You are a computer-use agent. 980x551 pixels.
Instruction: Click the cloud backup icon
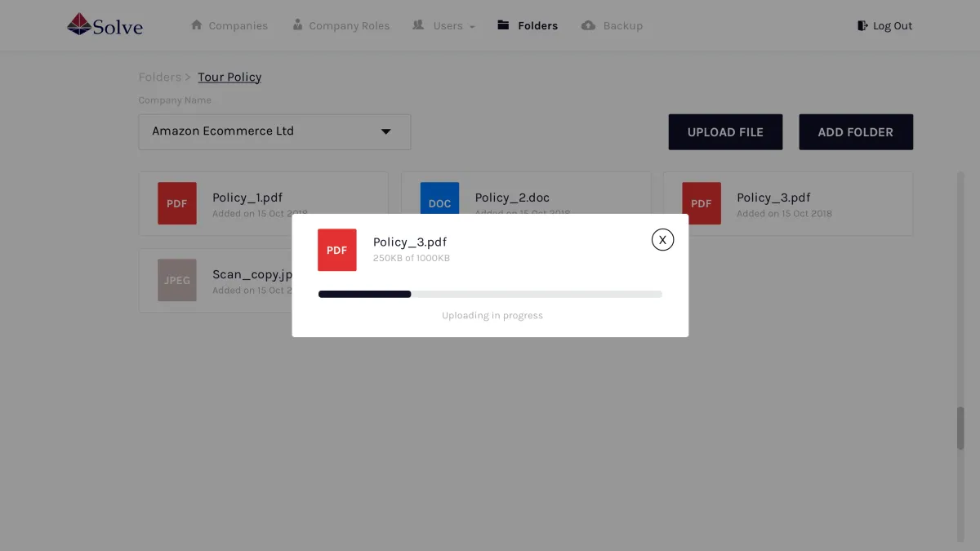[588, 25]
